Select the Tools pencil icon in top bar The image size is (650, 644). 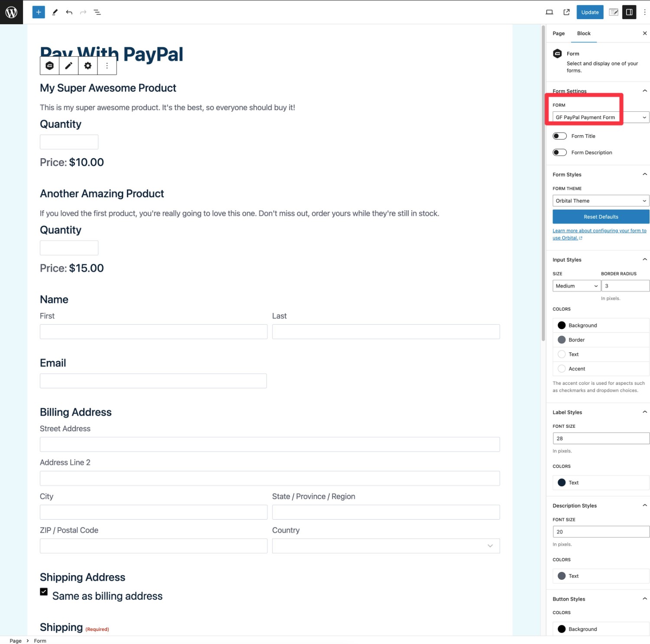tap(55, 12)
